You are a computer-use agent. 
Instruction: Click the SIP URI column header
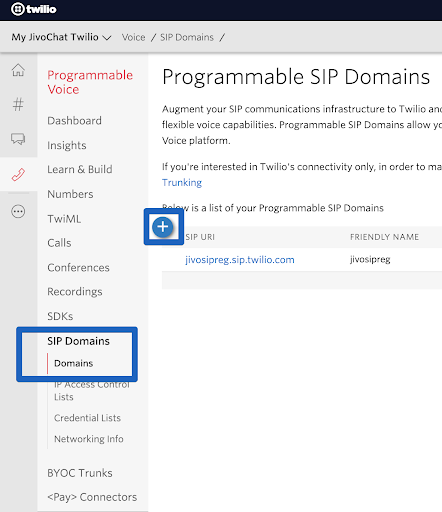pyautogui.click(x=200, y=237)
